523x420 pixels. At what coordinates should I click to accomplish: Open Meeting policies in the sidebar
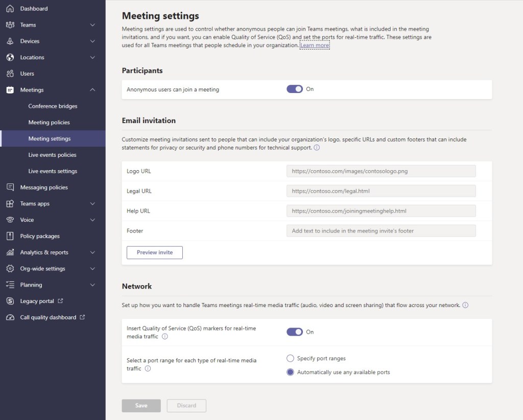pyautogui.click(x=49, y=123)
